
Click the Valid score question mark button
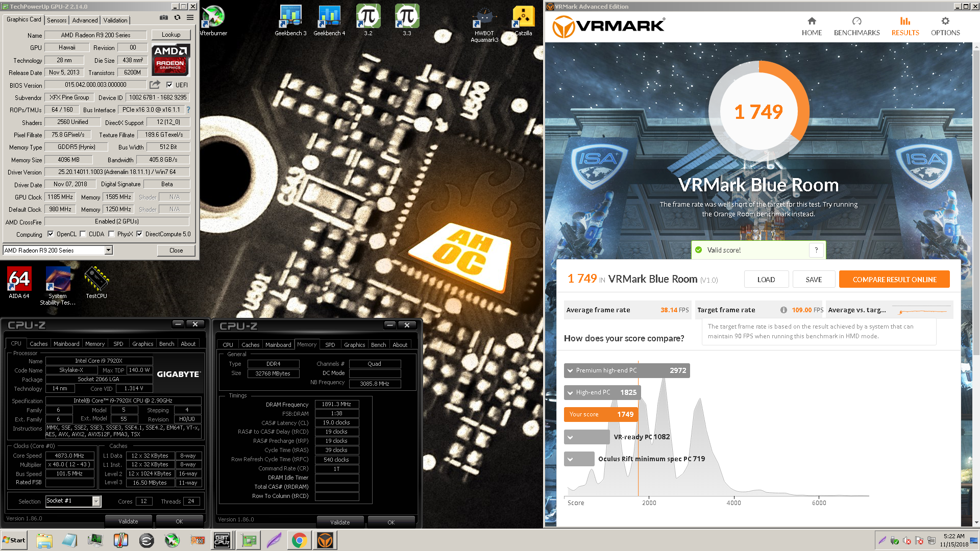click(x=816, y=250)
